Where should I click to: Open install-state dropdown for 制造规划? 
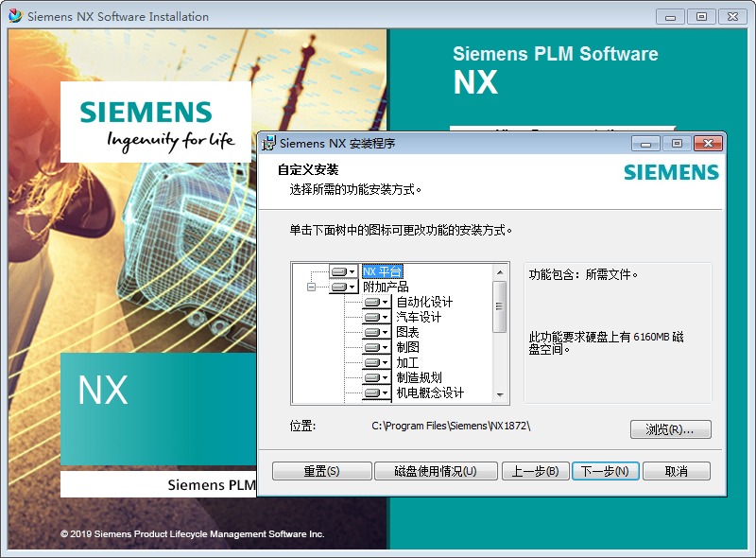point(376,377)
